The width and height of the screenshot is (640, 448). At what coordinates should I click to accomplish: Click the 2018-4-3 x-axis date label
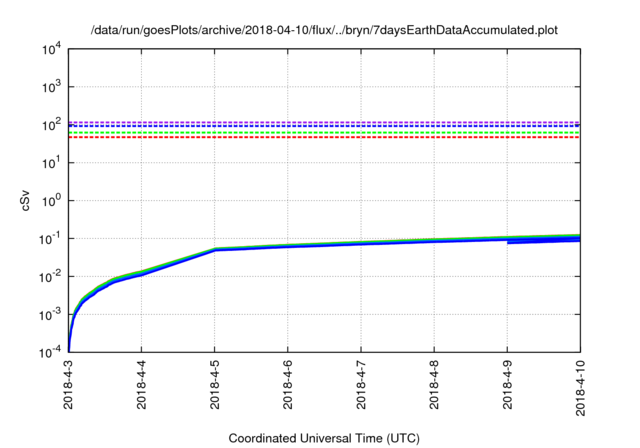68,384
